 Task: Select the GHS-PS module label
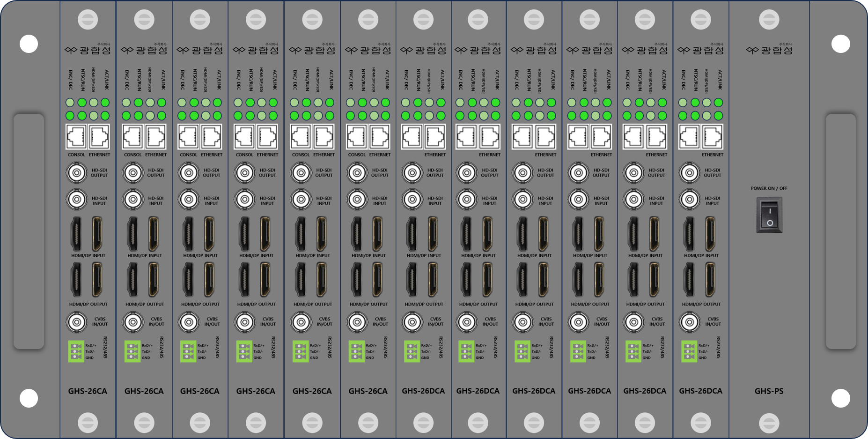click(x=769, y=391)
